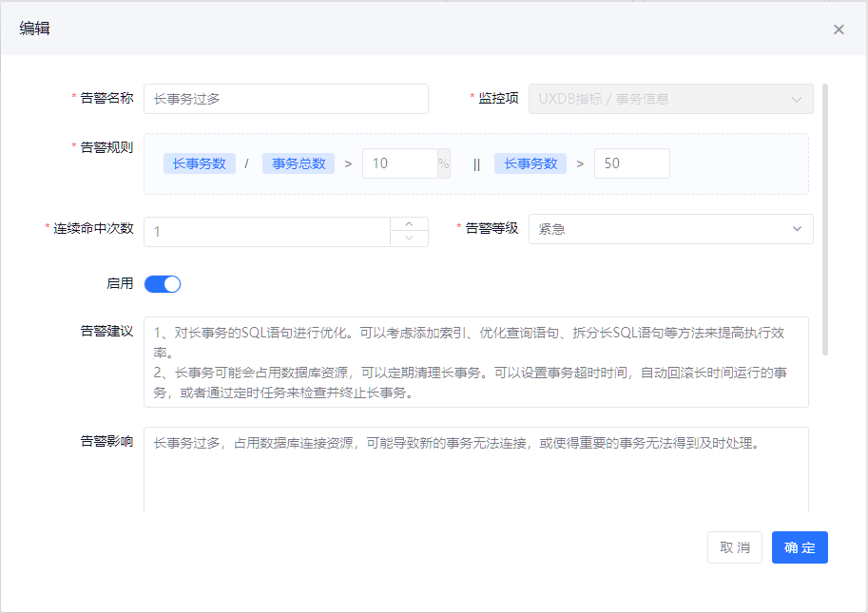Click the % suffix beside threshold input
The width and height of the screenshot is (868, 613).
coord(443,163)
